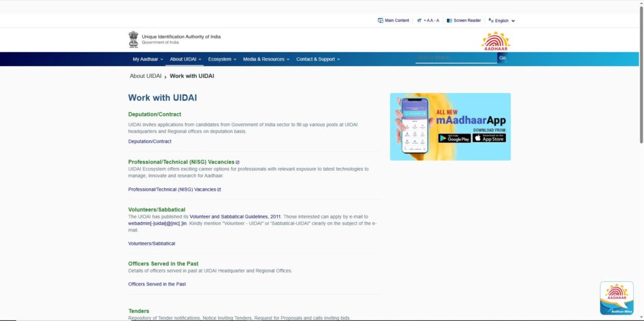Decrease font size with -A
Image resolution: width=644 pixels, height=321 pixels.
436,21
